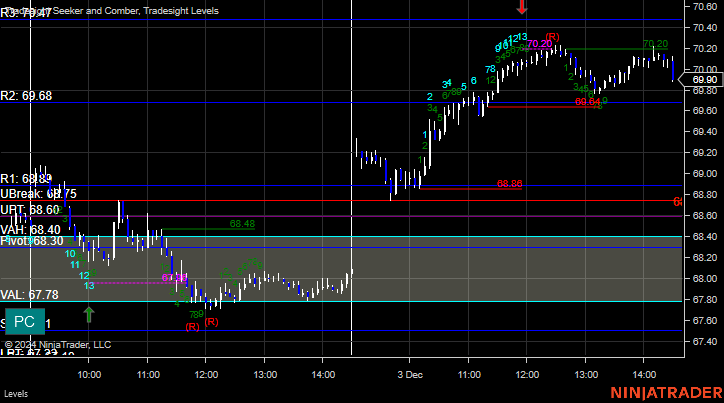
Task: Click the red down arrow signal marker
Action: 522,6
